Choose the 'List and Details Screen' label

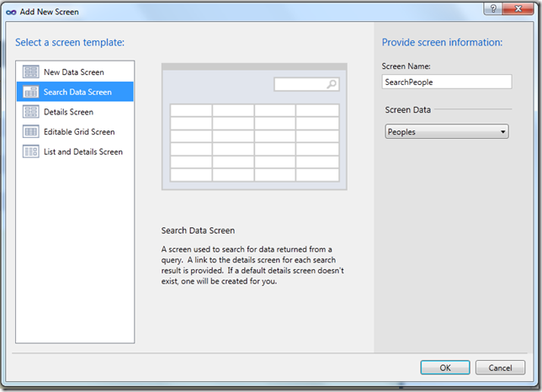tap(83, 152)
